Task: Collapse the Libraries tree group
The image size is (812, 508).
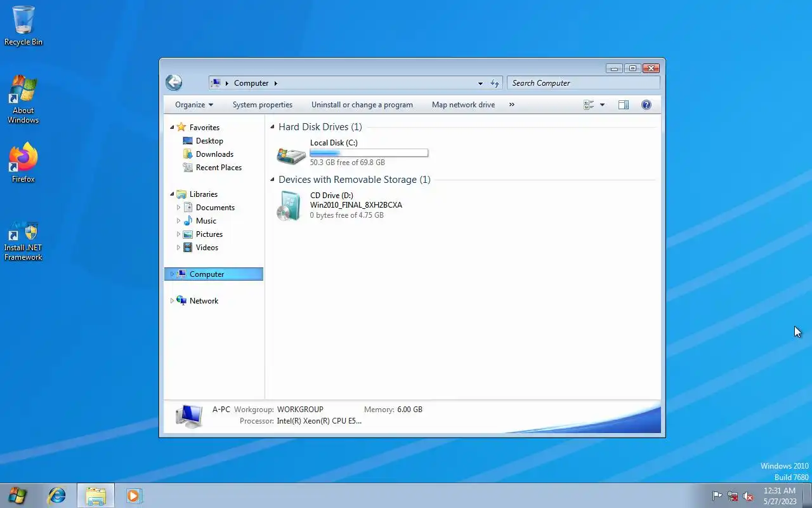Action: click(x=172, y=194)
